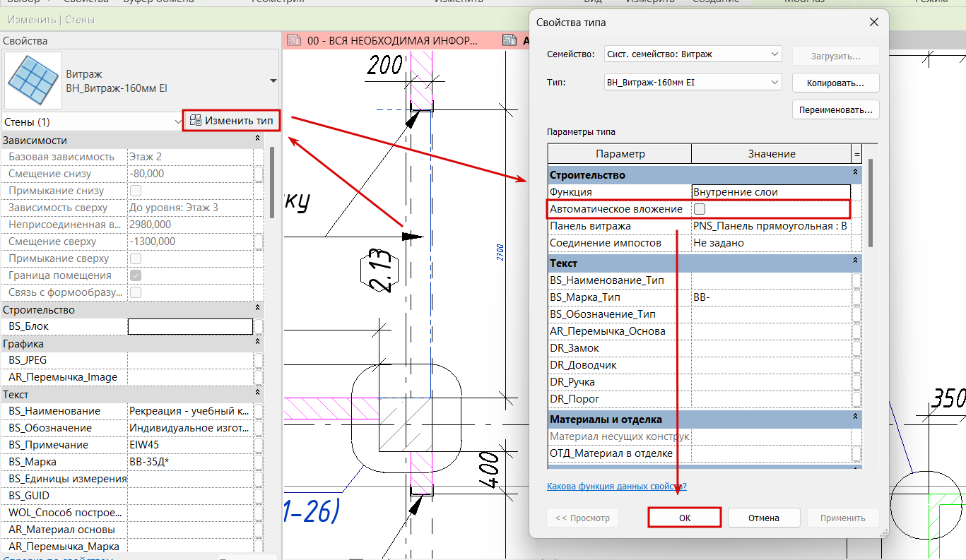Click the associate button beside DR_Замок
966x560 pixels.
pyautogui.click(x=856, y=348)
